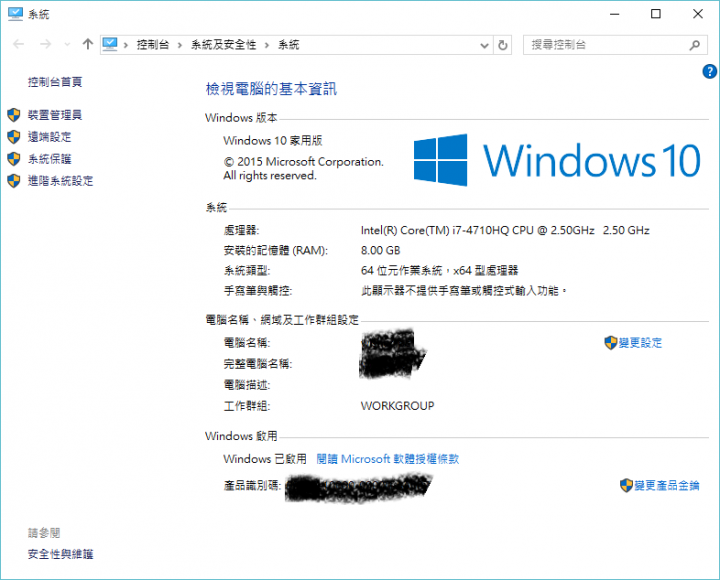Maximize the 系統 window
Image resolution: width=720 pixels, height=580 pixels.
(x=656, y=14)
